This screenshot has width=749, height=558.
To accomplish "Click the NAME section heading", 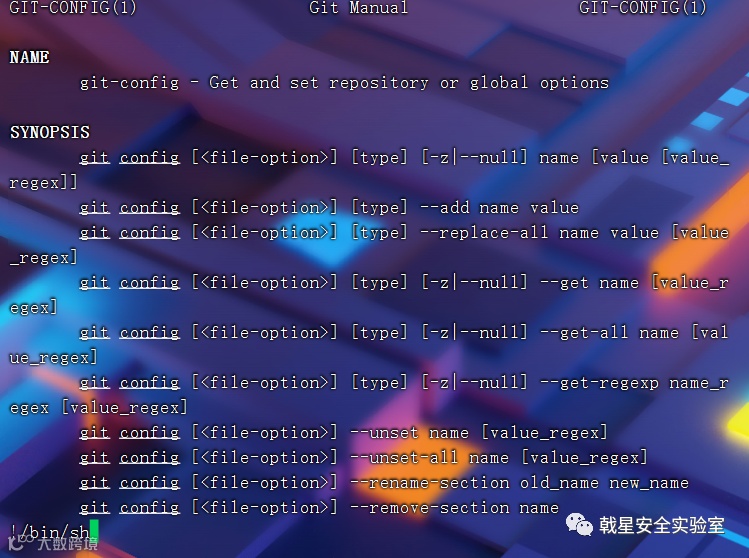I will (x=29, y=57).
